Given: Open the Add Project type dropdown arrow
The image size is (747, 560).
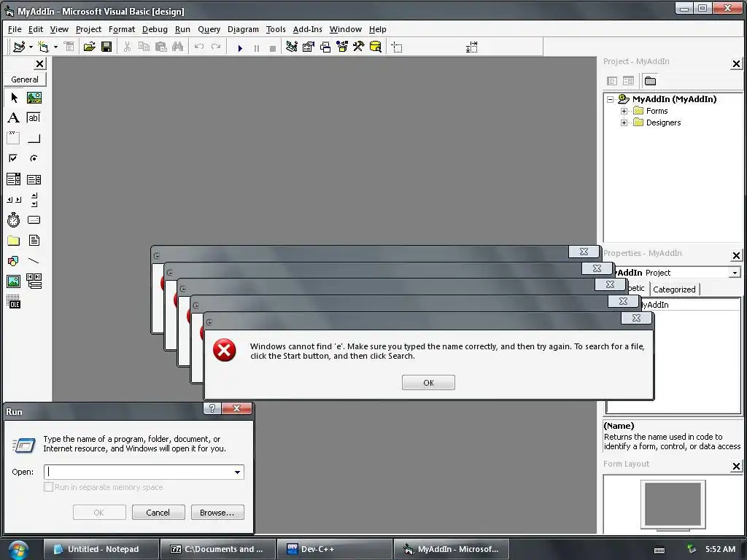Looking at the screenshot, I should [x=31, y=47].
